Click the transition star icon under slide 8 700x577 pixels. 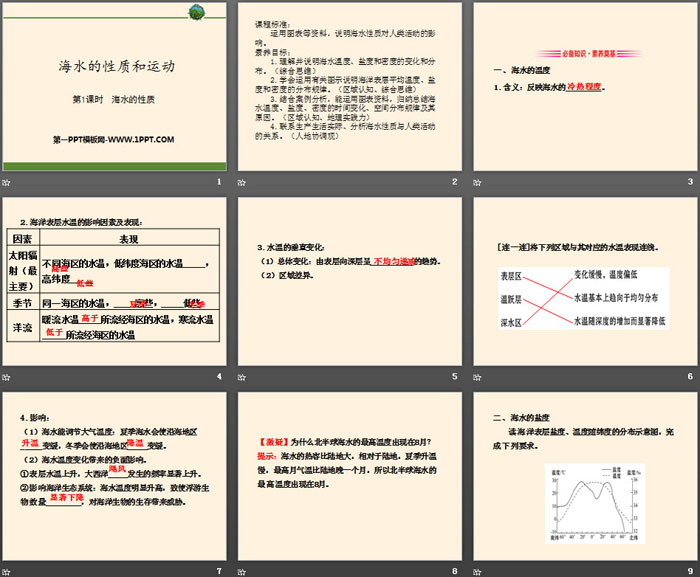pyautogui.click(x=243, y=570)
